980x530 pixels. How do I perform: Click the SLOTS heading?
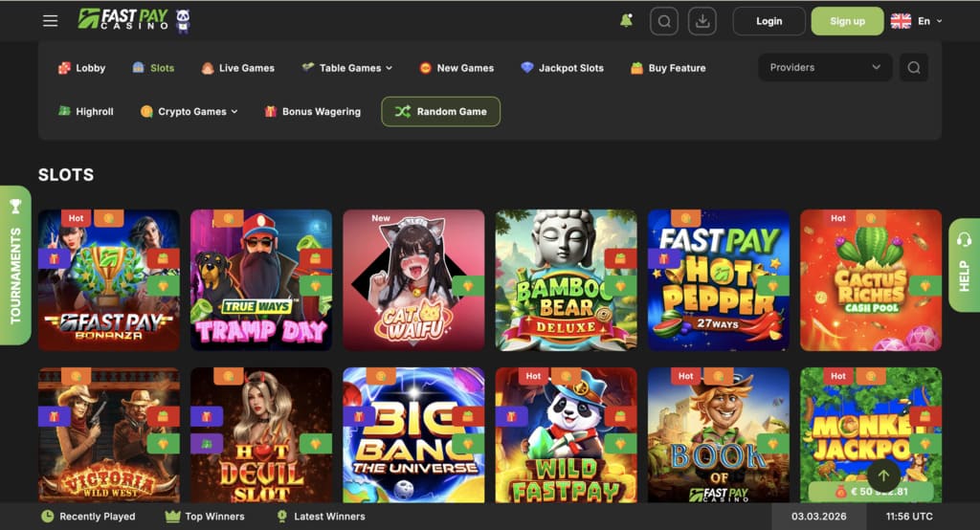[66, 175]
